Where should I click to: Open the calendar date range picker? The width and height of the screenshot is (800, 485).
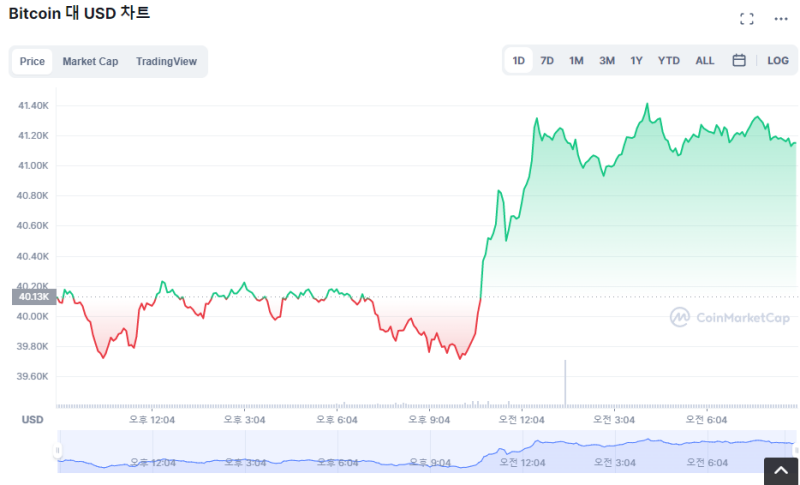(739, 60)
